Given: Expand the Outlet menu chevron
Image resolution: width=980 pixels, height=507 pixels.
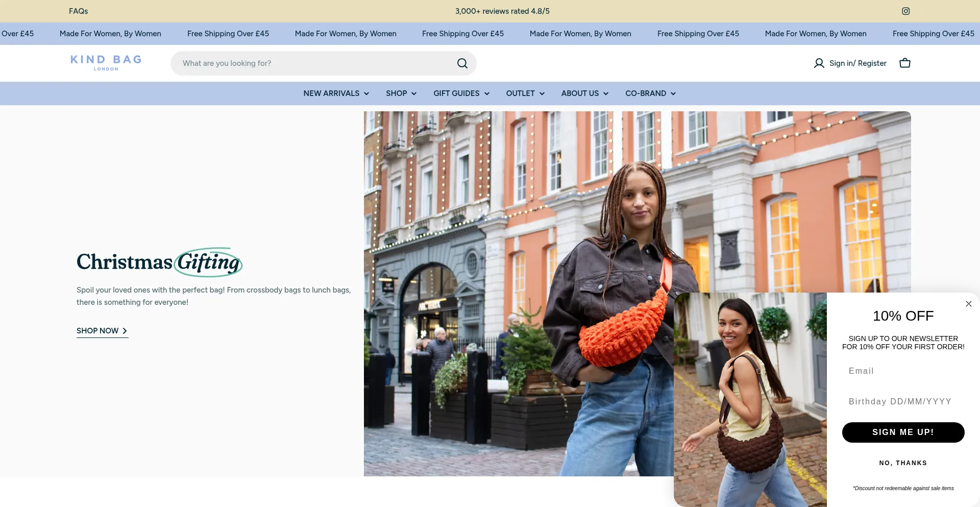Looking at the screenshot, I should click(542, 93).
